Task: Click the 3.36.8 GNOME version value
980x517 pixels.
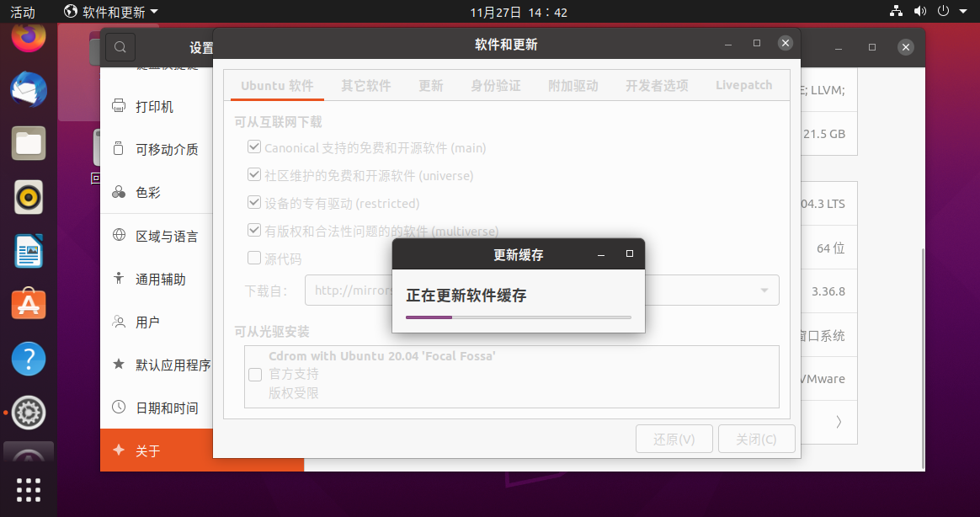Action: pos(828,291)
